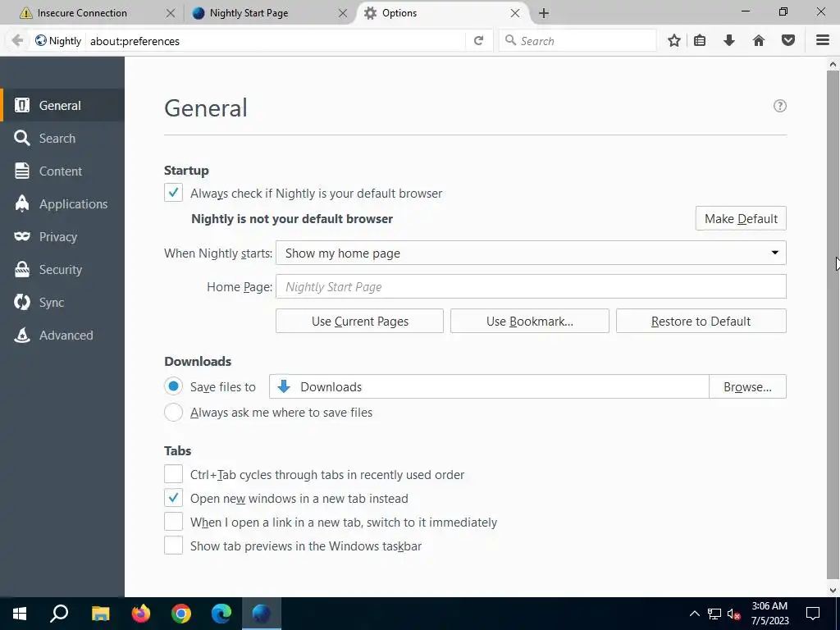Image resolution: width=840 pixels, height=630 pixels.
Task: Click the toolbar Search box
Action: pos(577,41)
